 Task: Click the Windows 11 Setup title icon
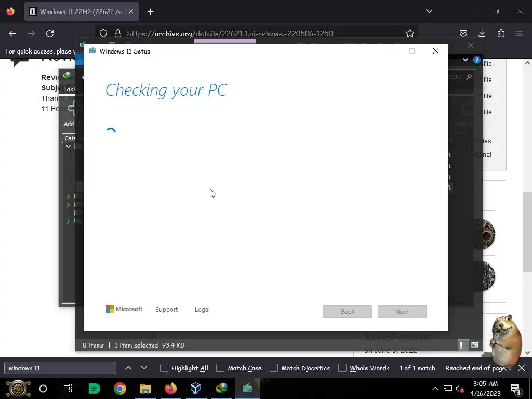tap(92, 50)
